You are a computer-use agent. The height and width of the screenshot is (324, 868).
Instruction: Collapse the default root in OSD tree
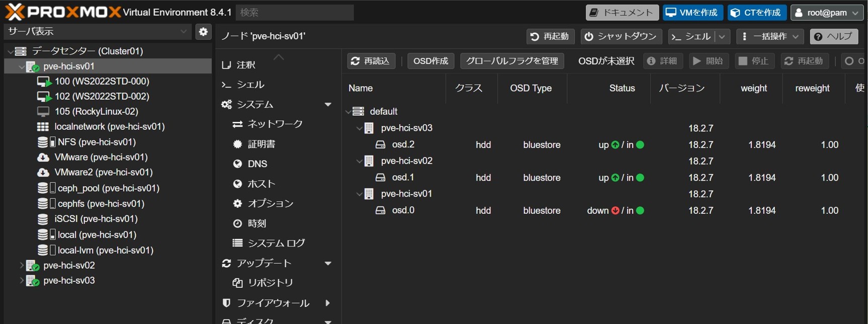(x=348, y=112)
